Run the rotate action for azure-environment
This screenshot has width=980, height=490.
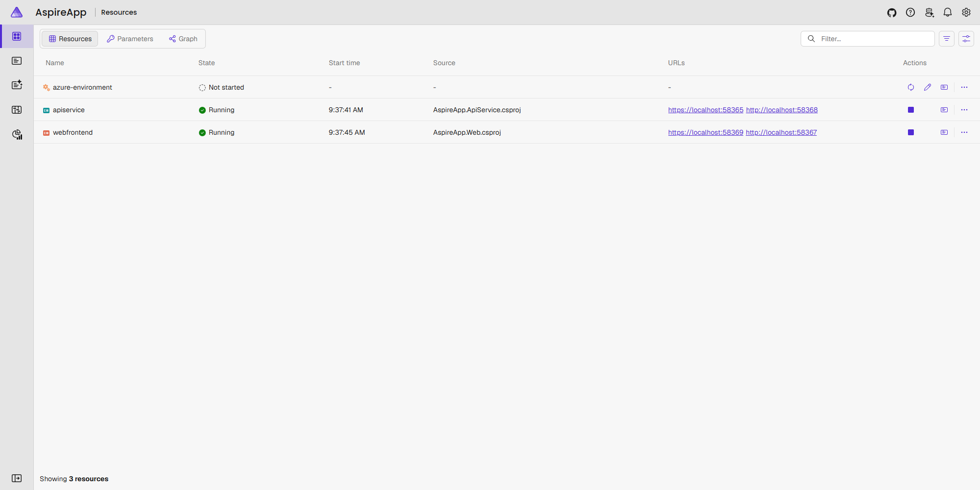click(911, 87)
